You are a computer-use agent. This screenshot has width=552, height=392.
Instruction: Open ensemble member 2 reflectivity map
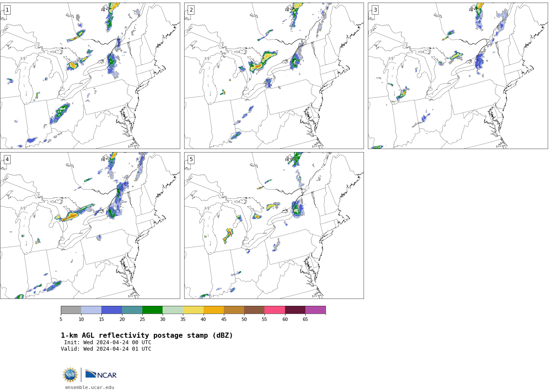[x=274, y=76]
